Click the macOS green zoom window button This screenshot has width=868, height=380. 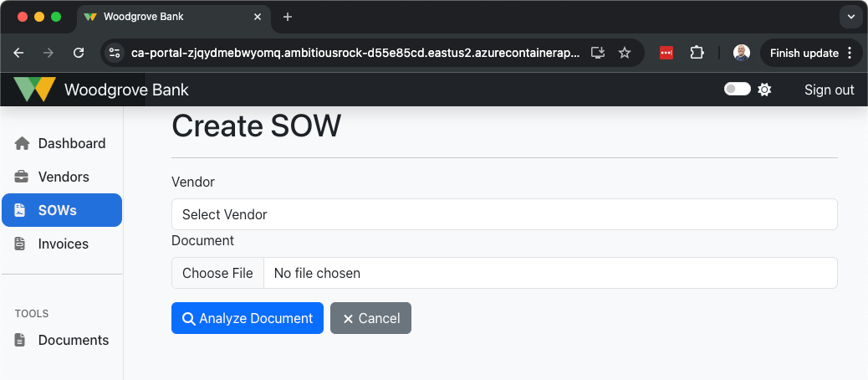point(56,17)
